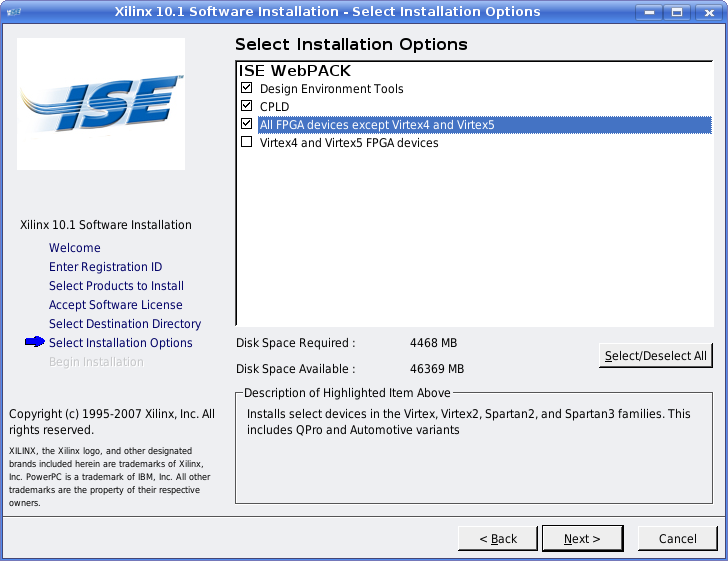Click the ISE WebPACK list heading
The height and width of the screenshot is (561, 728).
tap(294, 71)
